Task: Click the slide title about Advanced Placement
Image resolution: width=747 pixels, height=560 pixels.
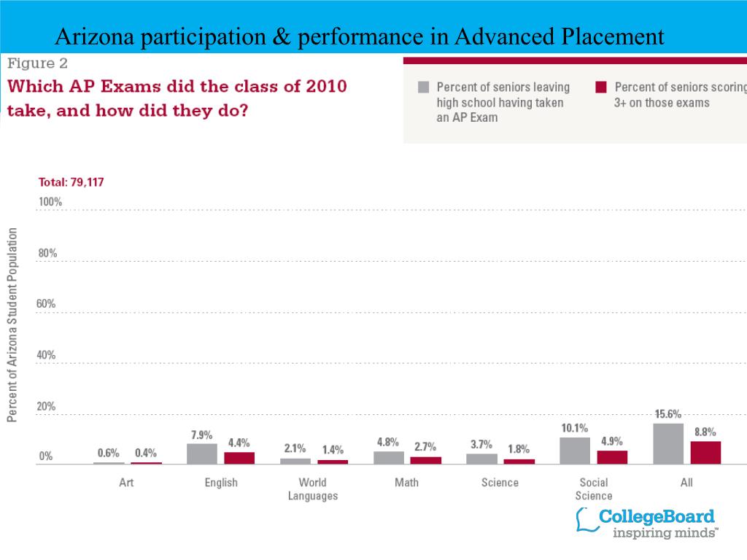Action: click(359, 36)
